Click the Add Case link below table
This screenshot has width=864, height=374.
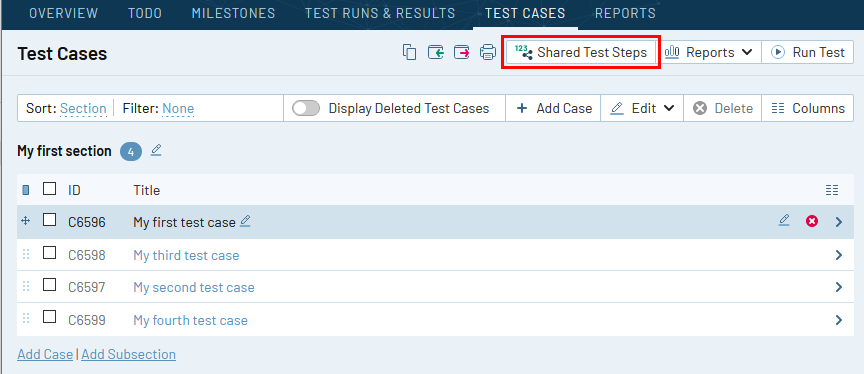45,354
